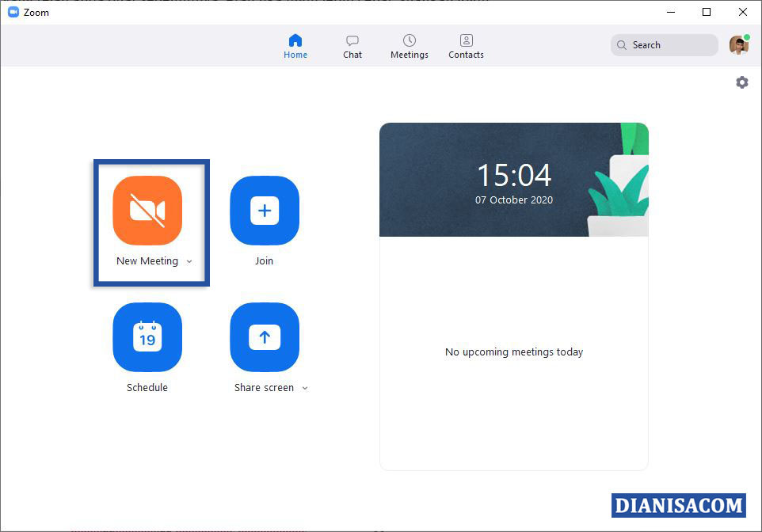Open the Schedule calendar icon

(147, 337)
